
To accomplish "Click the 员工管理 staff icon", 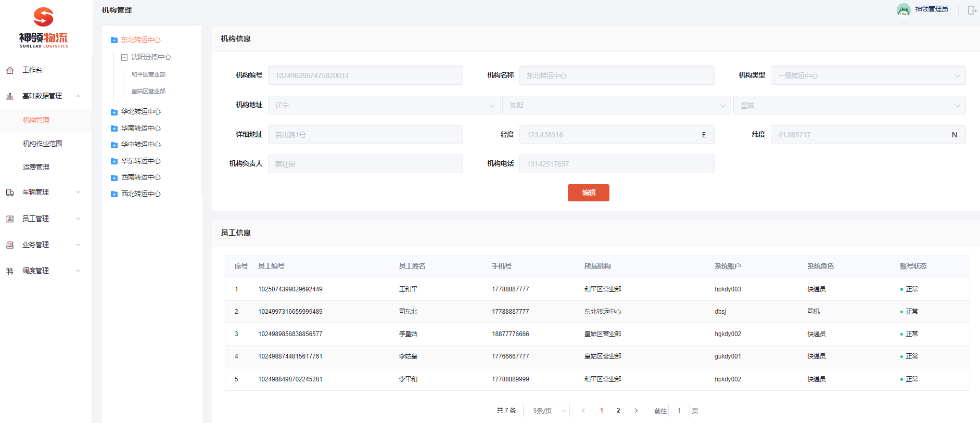I will click(x=10, y=219).
